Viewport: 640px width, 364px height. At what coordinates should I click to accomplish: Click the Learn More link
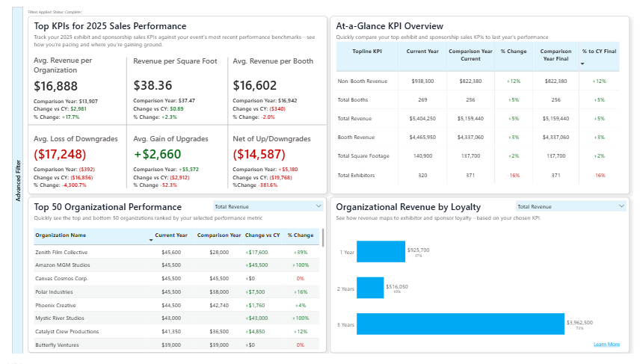coord(606,344)
